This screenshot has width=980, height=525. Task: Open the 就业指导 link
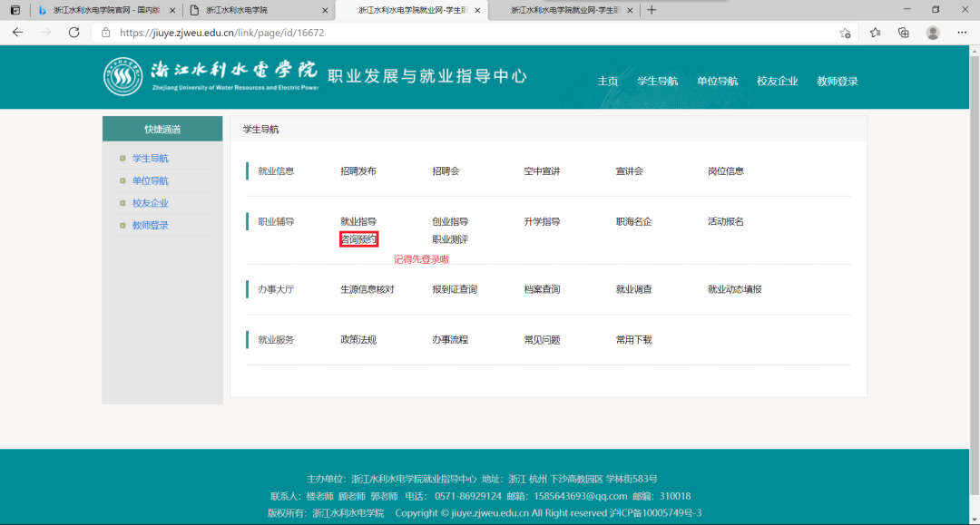(x=358, y=221)
